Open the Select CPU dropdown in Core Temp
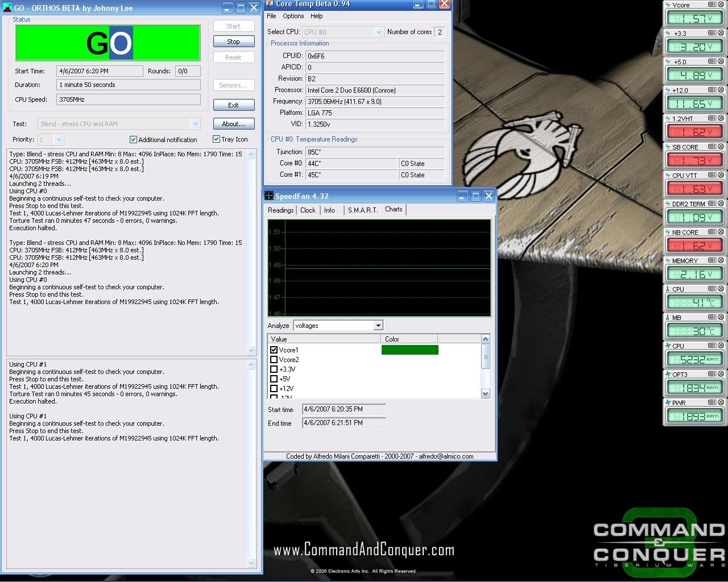The image size is (728, 582). point(379,32)
